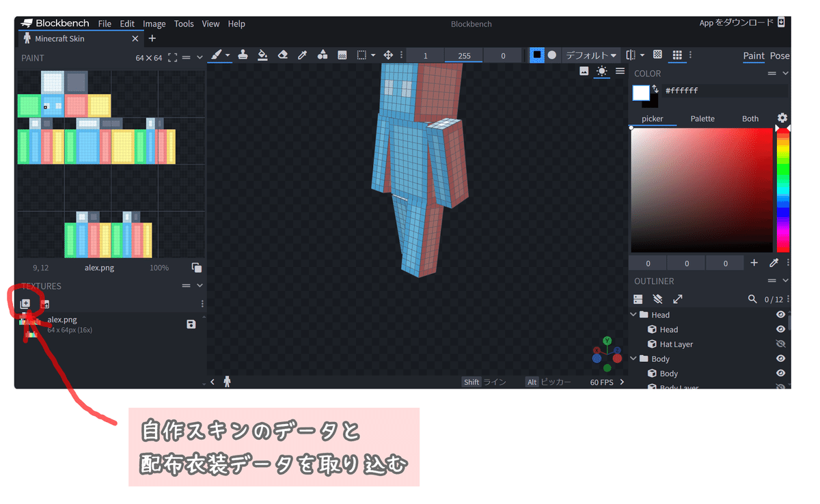The height and width of the screenshot is (504, 820).
Task: Open the Tools menu
Action: (x=184, y=24)
